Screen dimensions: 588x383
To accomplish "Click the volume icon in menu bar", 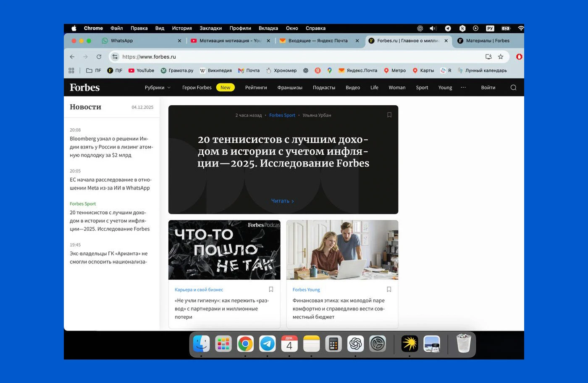I will [433, 28].
